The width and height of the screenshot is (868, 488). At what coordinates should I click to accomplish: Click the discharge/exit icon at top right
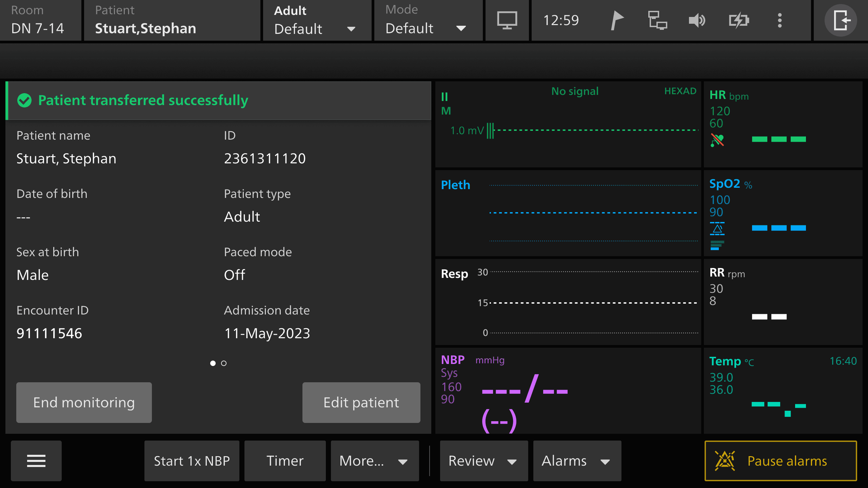coord(841,20)
